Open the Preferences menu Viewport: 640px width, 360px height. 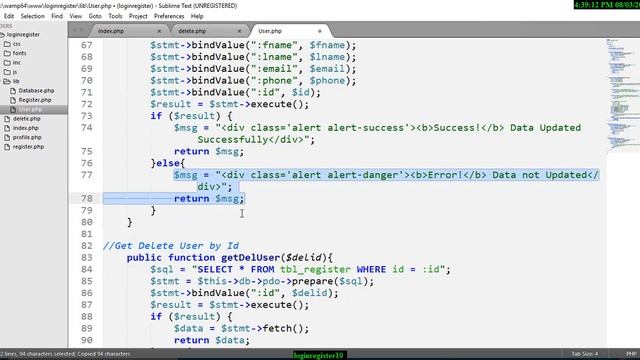pyautogui.click(x=169, y=16)
